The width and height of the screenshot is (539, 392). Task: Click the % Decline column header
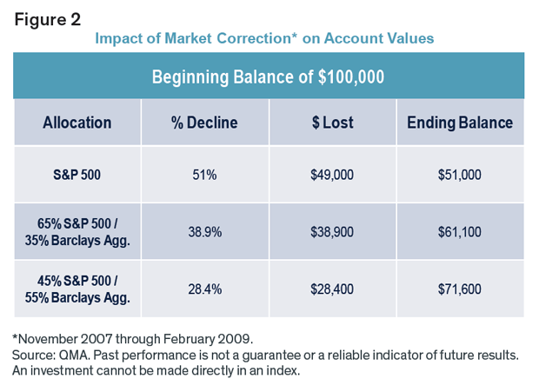(205, 123)
